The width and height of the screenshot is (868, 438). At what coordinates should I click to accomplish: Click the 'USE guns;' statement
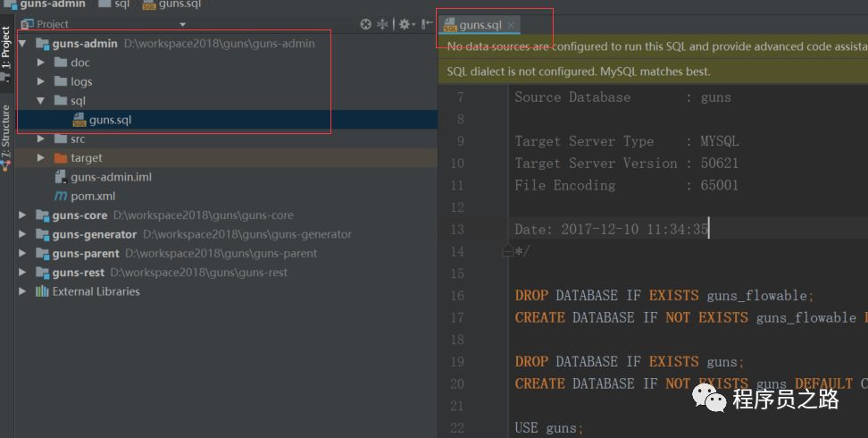(x=548, y=428)
